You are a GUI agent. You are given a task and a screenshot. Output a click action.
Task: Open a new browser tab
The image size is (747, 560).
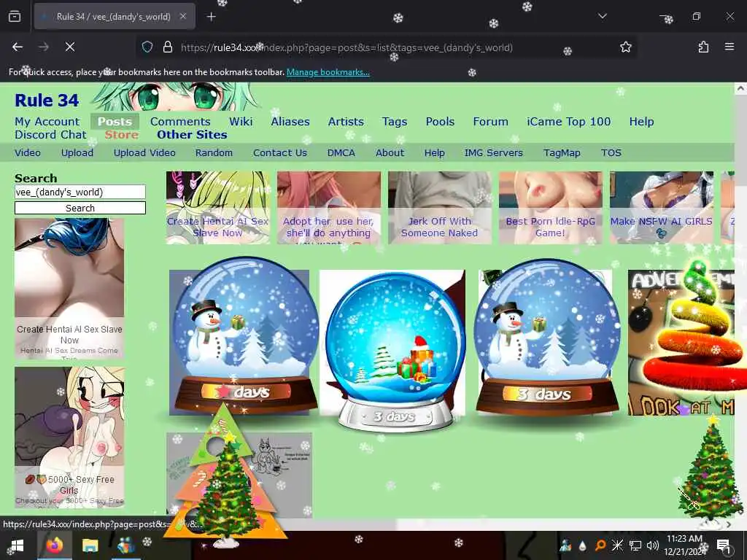click(x=212, y=17)
